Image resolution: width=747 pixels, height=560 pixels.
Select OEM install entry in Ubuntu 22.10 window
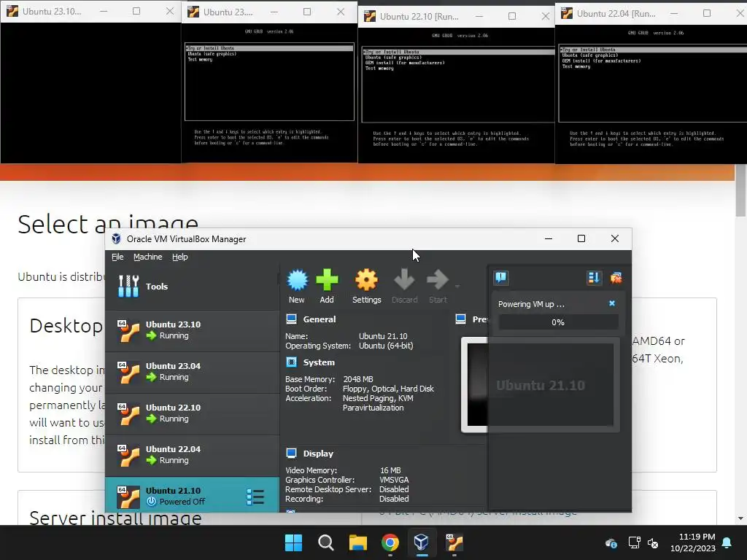point(405,63)
